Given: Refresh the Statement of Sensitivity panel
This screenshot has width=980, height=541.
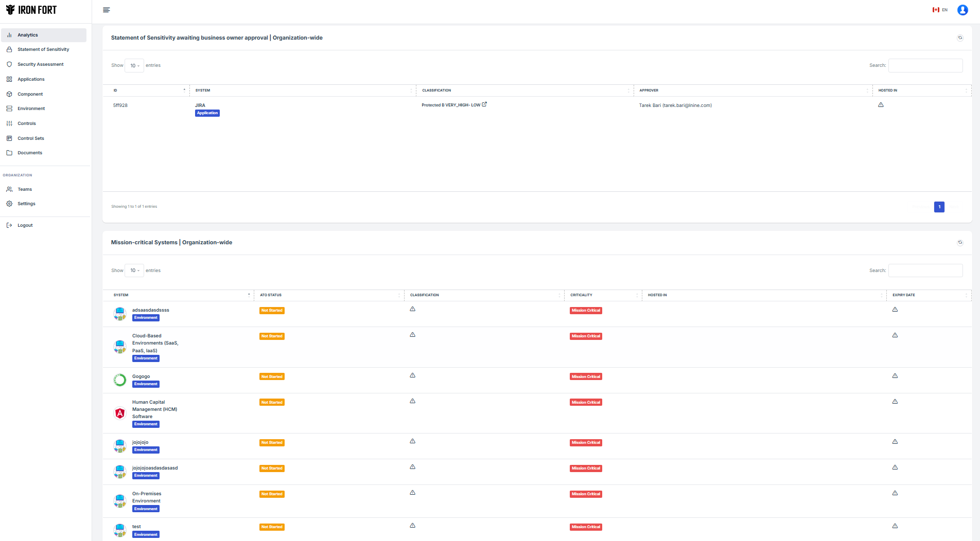Looking at the screenshot, I should click(x=960, y=38).
